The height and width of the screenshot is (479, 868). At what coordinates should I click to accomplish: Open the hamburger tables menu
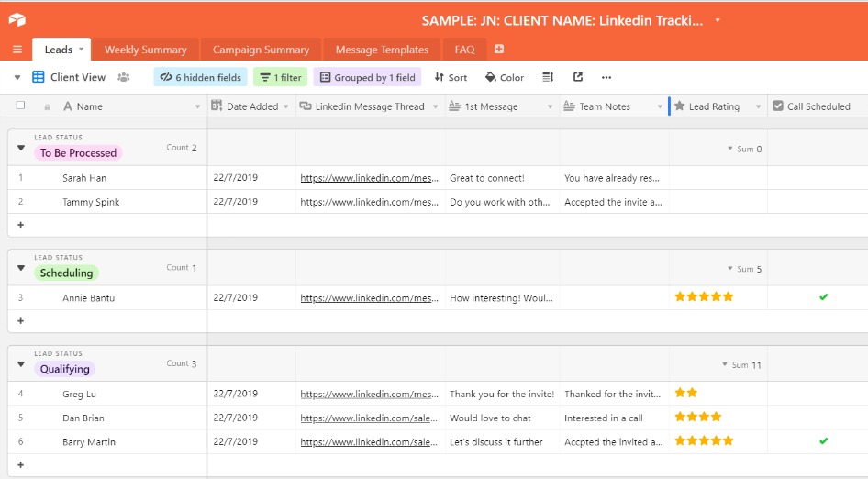pyautogui.click(x=17, y=50)
